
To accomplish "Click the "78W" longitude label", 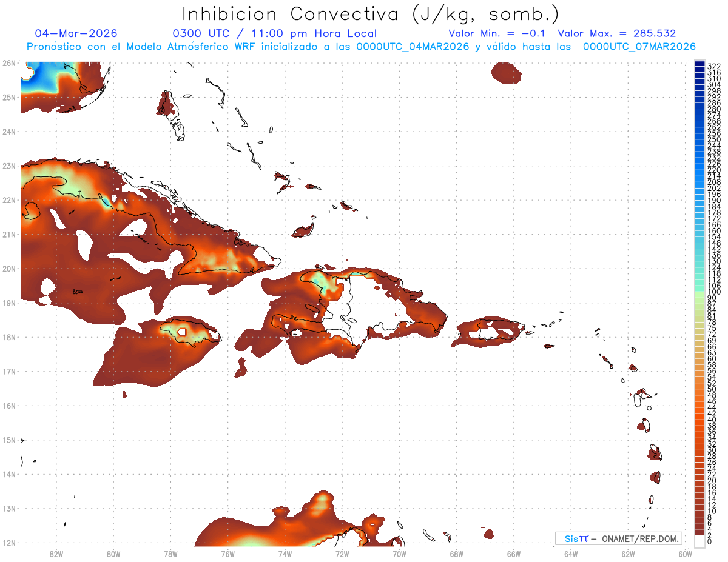I will coord(170,554).
